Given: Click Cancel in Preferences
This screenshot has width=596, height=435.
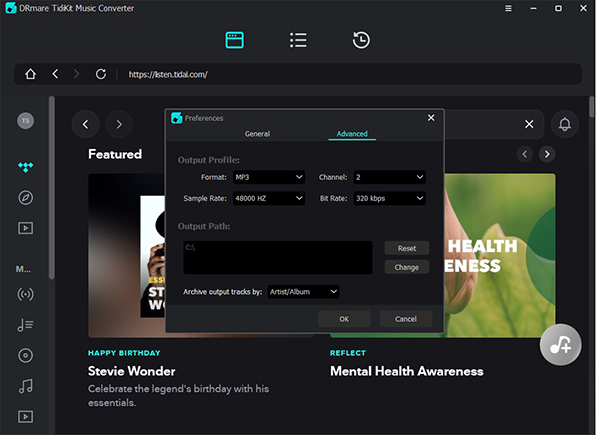Looking at the screenshot, I should point(406,319).
